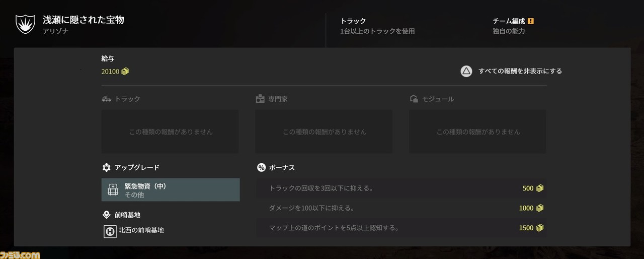
Task: Toggle すべての報酬を非表示にする
Action: point(511,71)
